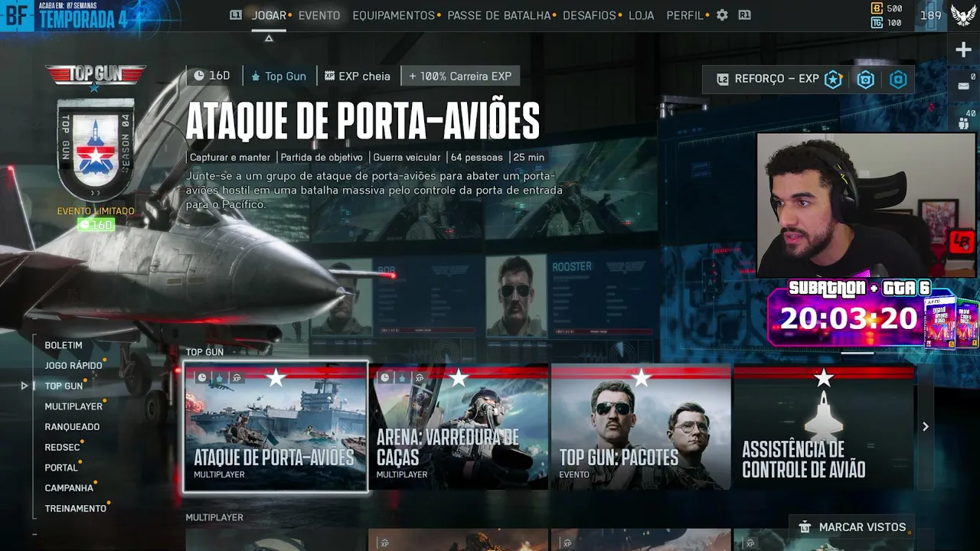The height and width of the screenshot is (551, 980).
Task: Select Multiplayer in the side menu
Action: coord(73,406)
